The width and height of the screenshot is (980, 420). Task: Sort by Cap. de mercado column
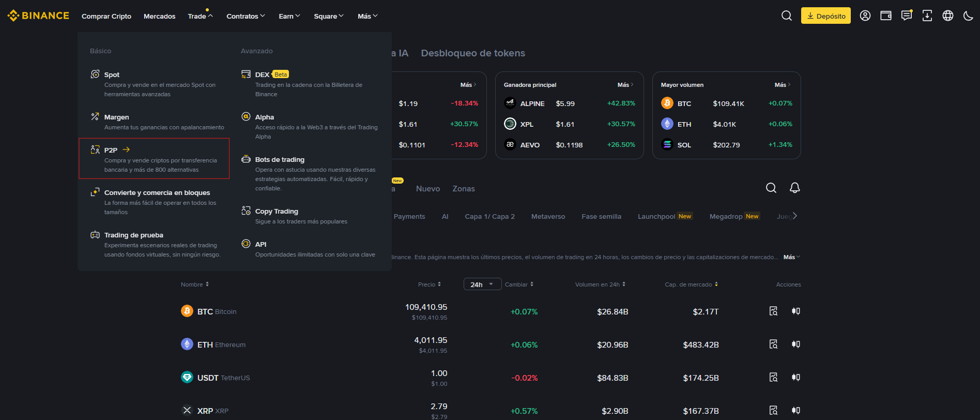coord(692,284)
